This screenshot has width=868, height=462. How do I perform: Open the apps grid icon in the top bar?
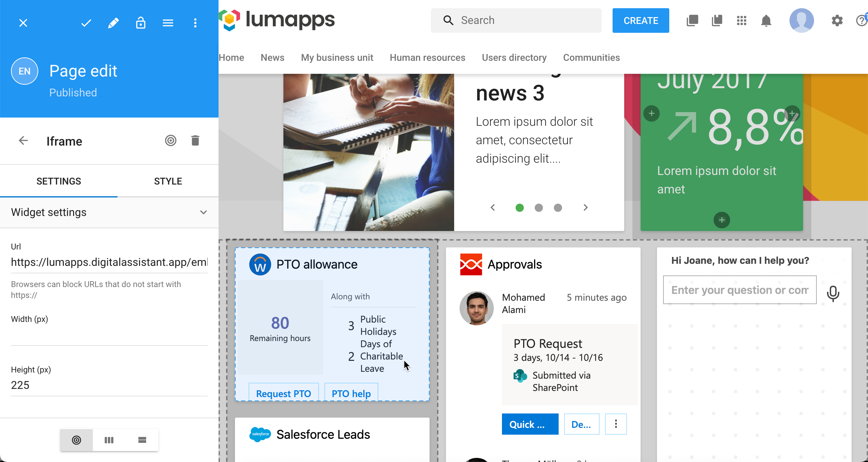(741, 21)
